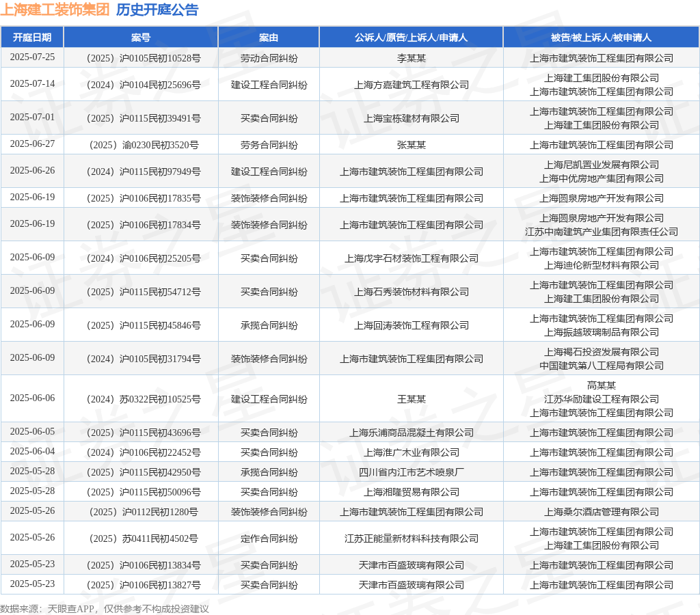
Task: Click defendant 上海桑尔酒店管理有限公司
Action: (x=602, y=512)
